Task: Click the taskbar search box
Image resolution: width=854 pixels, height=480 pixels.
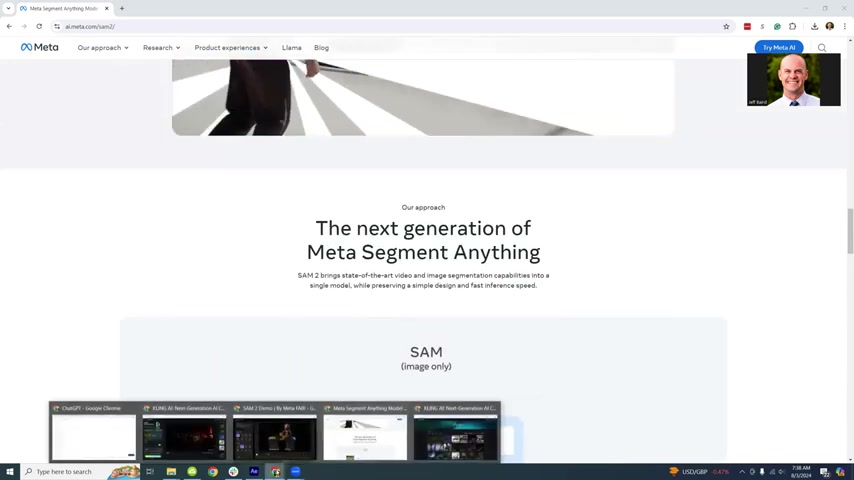Action: point(80,472)
